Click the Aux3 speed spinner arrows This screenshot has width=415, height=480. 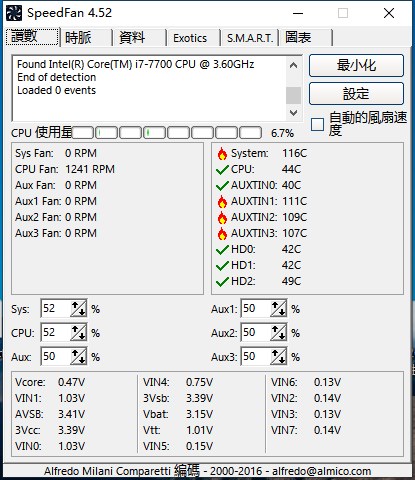click(278, 357)
